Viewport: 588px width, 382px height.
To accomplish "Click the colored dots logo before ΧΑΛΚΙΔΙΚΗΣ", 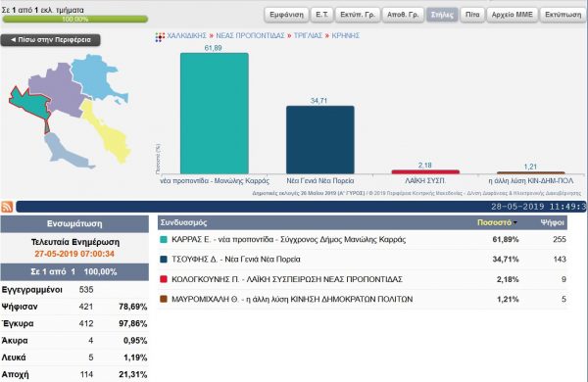I will tap(160, 37).
